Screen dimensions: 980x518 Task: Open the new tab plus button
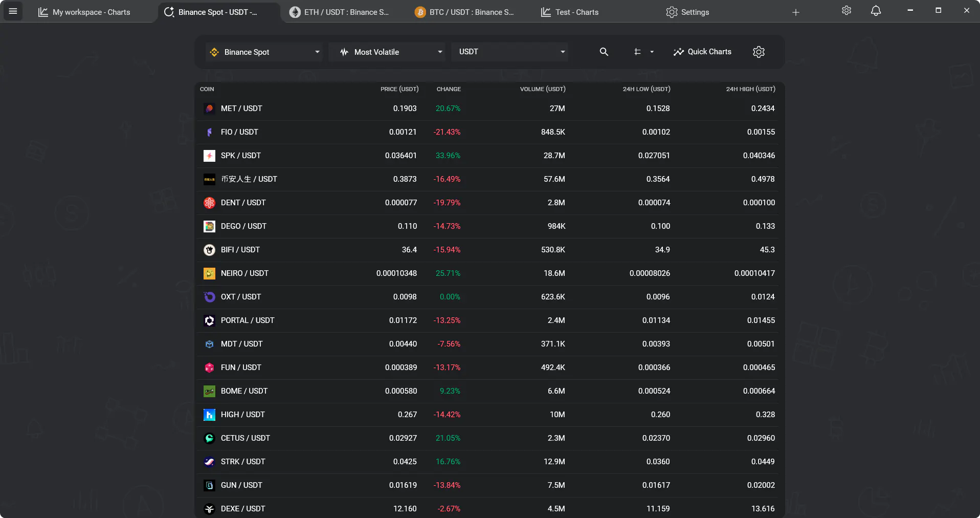tap(795, 12)
